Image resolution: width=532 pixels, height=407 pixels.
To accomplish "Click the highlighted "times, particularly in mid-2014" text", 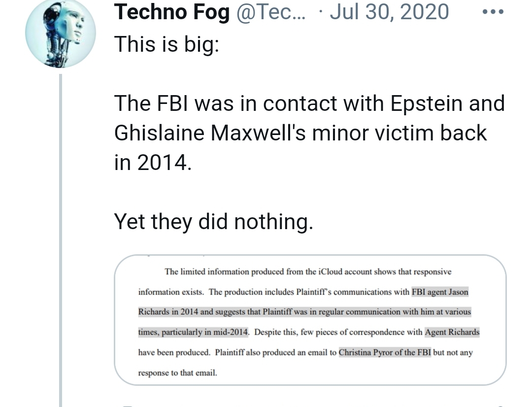I will click(193, 333).
